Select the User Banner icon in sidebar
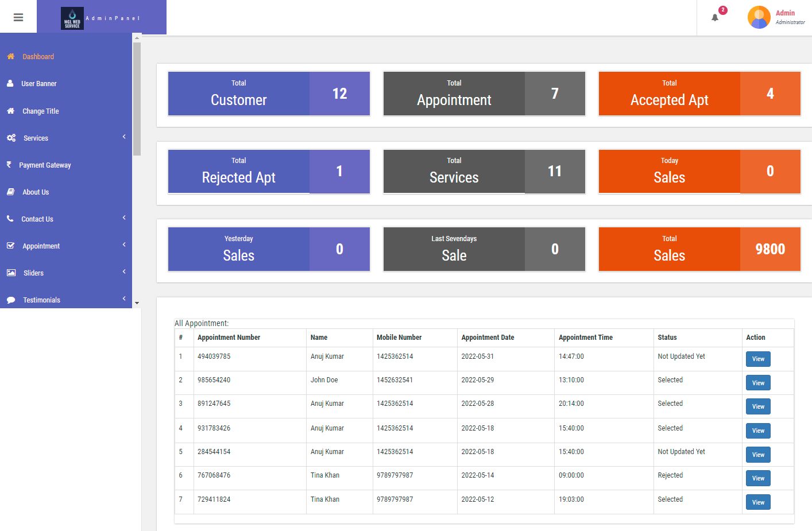This screenshot has height=531, width=812. tap(10, 83)
